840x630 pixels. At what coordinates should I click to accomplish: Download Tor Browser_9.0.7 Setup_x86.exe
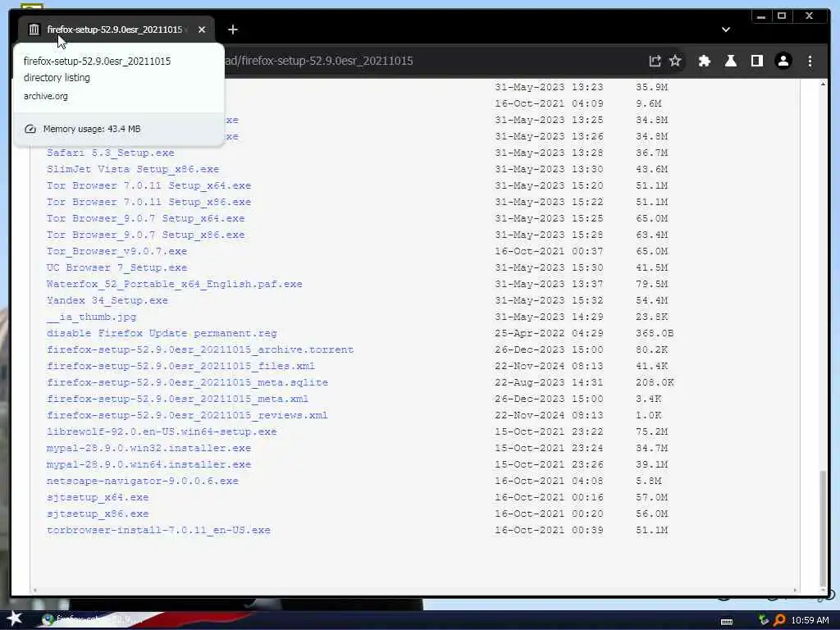coord(146,235)
